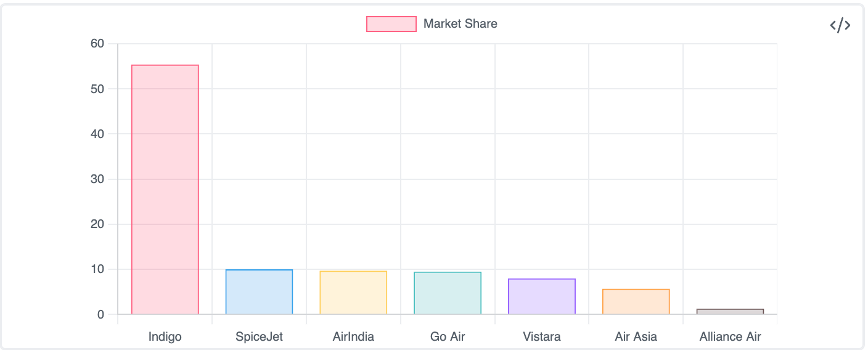868x350 pixels.
Task: Select the Indigo bar
Action: pyautogui.click(x=165, y=190)
